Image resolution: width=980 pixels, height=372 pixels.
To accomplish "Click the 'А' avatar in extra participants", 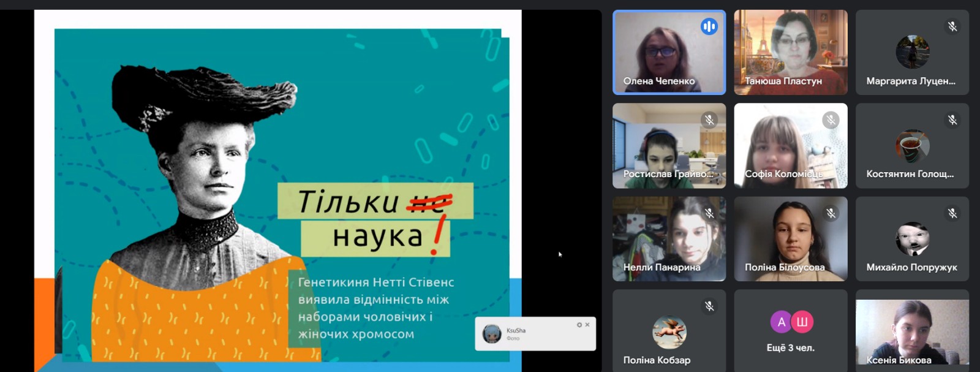I will [x=781, y=322].
